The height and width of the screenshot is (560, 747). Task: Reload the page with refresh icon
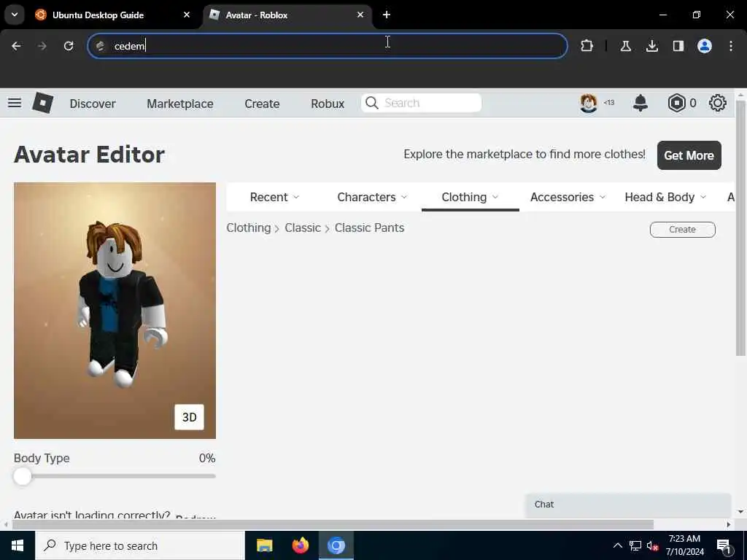point(69,46)
